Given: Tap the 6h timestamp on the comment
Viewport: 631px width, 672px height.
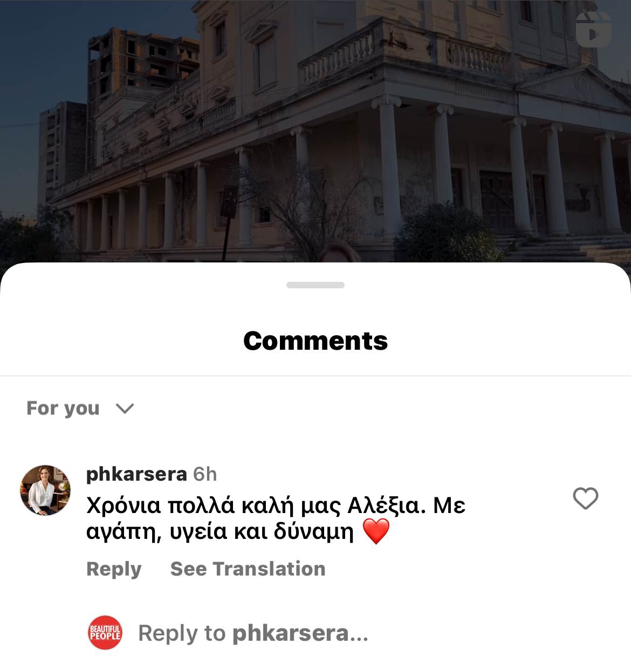Looking at the screenshot, I should [205, 474].
